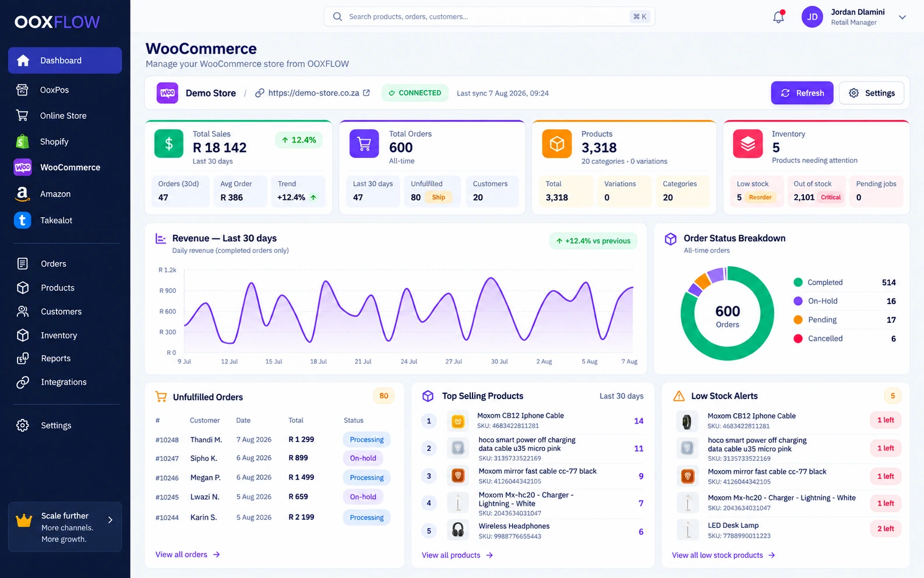Click Moxom CB12 Iphone Cable low stock thumbnail
Image resolution: width=924 pixels, height=578 pixels.
coord(687,421)
